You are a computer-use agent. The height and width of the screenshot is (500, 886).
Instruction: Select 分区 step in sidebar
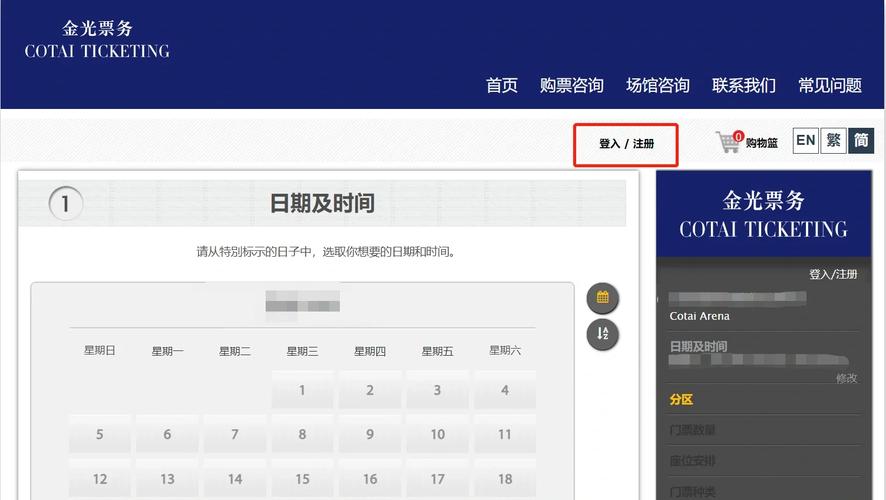(681, 399)
